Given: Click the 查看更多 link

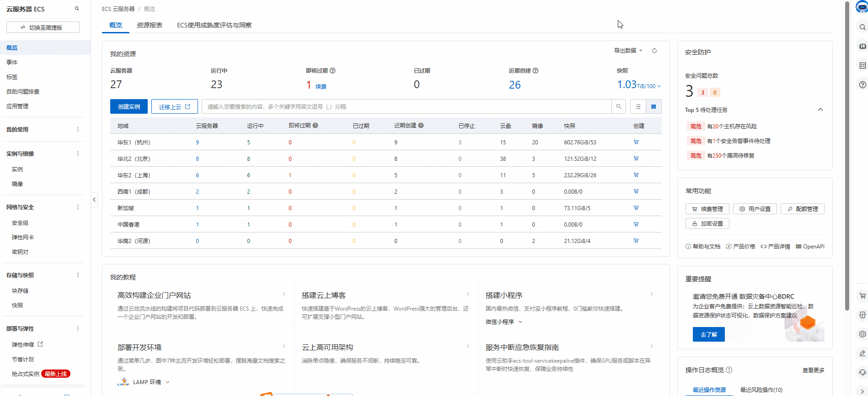Looking at the screenshot, I should pos(814,370).
